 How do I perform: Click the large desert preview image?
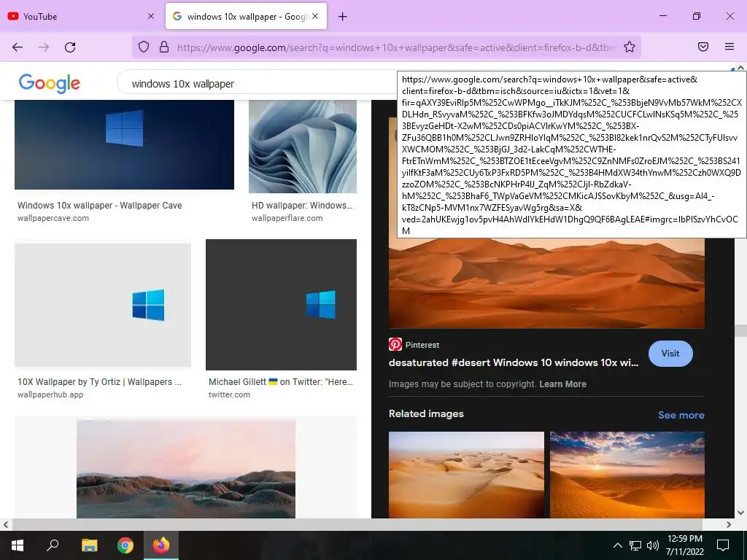(x=546, y=284)
